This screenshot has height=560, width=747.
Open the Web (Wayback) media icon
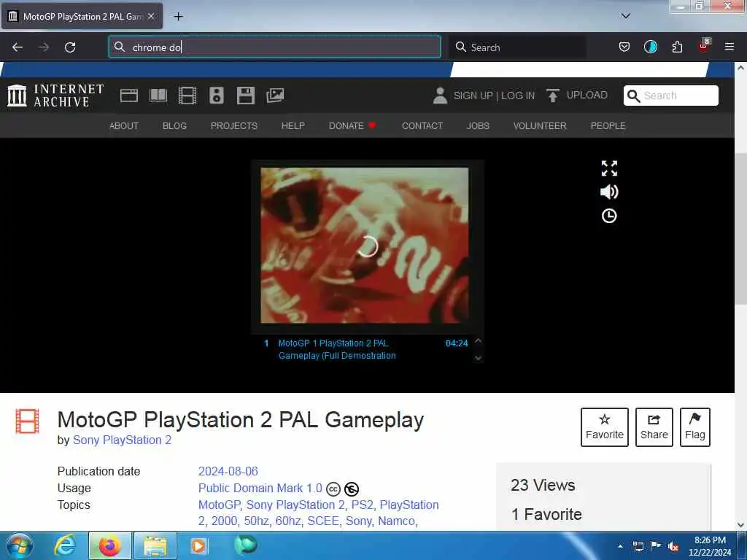pyautogui.click(x=129, y=96)
